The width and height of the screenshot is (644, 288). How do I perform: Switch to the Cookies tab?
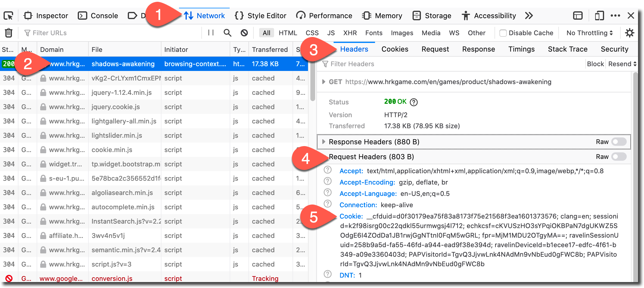tap(395, 49)
